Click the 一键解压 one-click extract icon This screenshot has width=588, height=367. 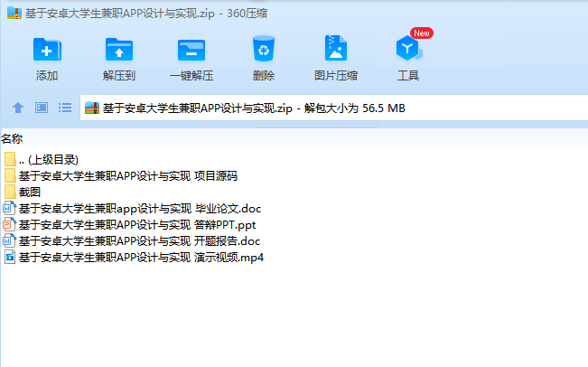191,50
